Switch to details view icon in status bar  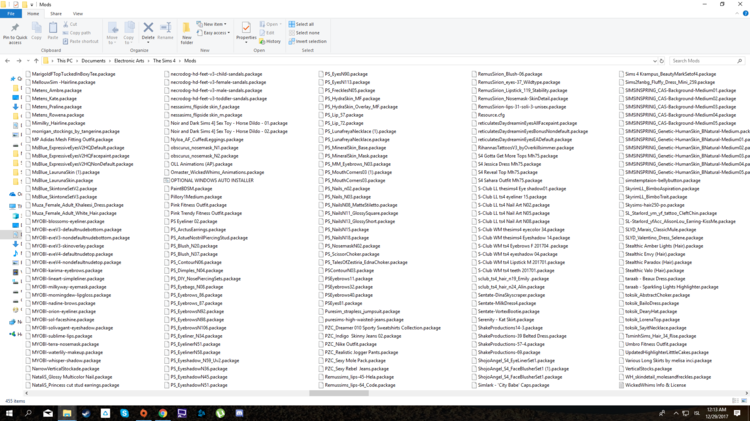point(736,401)
